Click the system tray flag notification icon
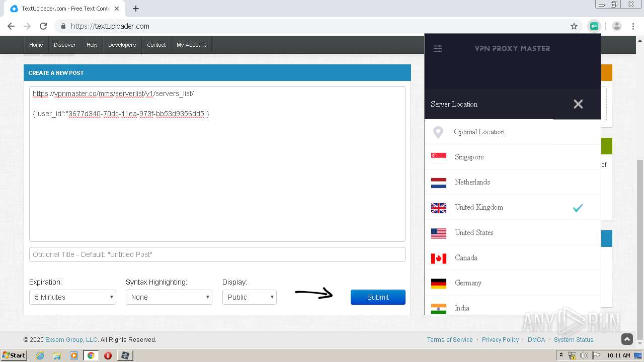The height and width of the screenshot is (362, 644). coord(596,355)
